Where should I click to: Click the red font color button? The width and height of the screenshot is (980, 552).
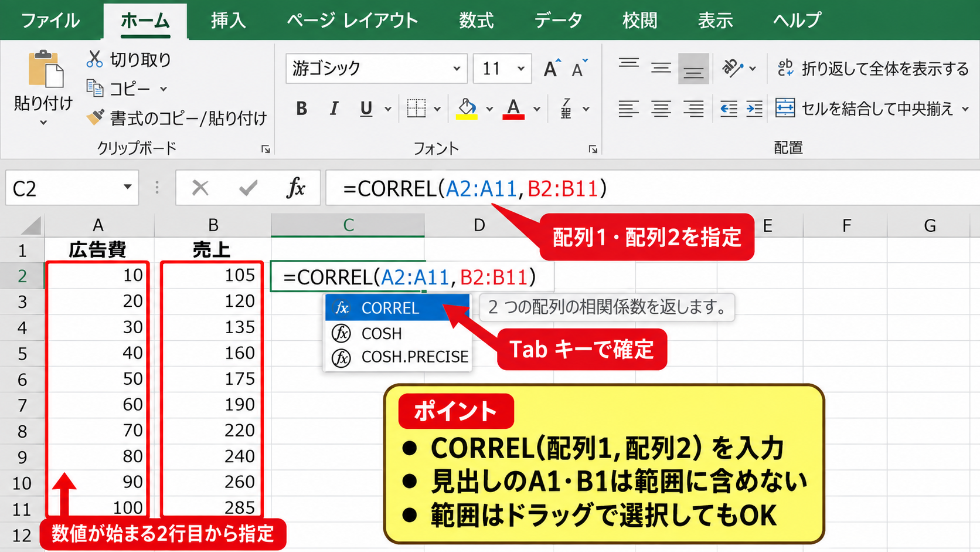[x=513, y=109]
